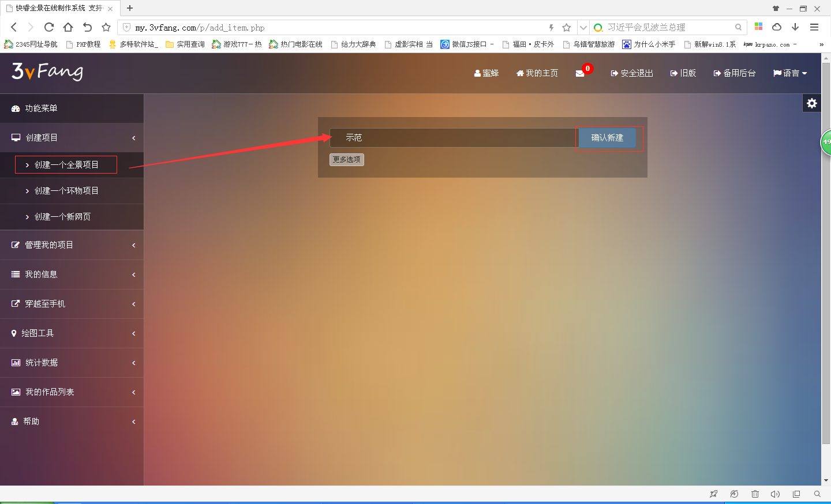Open the 我的主页 link
This screenshot has width=831, height=504.
(537, 73)
